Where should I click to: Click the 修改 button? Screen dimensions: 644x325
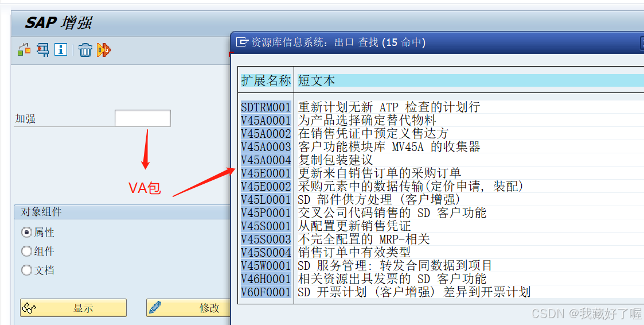click(x=189, y=308)
